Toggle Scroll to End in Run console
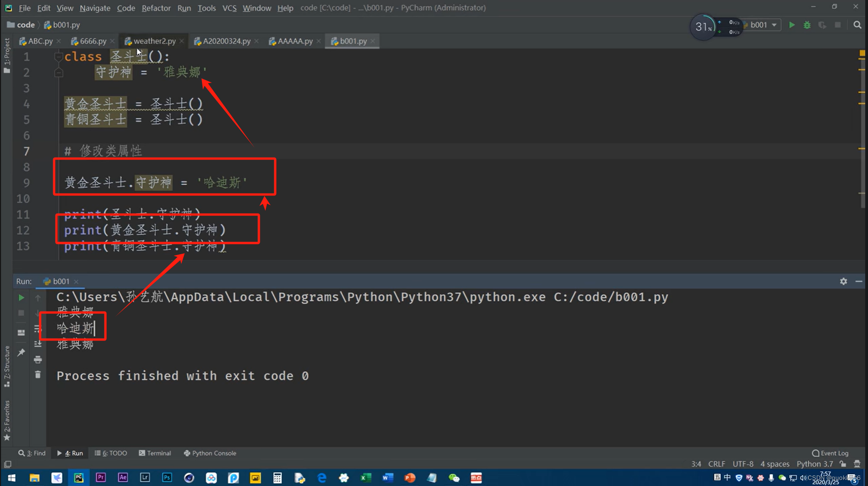Image resolution: width=868 pixels, height=486 pixels. pyautogui.click(x=38, y=344)
